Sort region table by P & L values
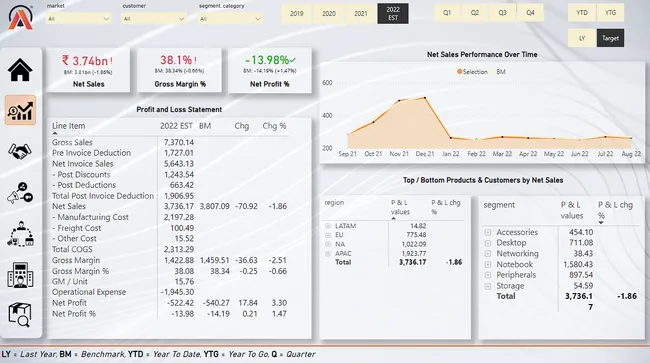650x363 pixels. click(x=400, y=207)
